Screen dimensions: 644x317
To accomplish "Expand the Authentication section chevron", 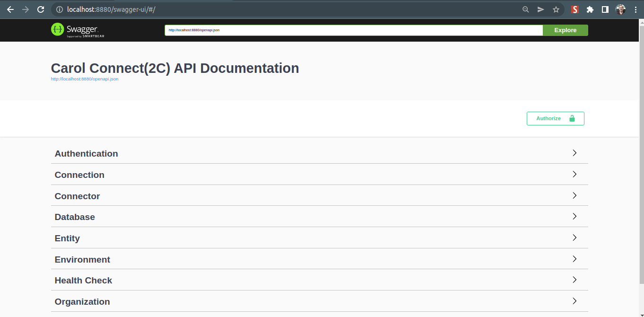I will 574,153.
